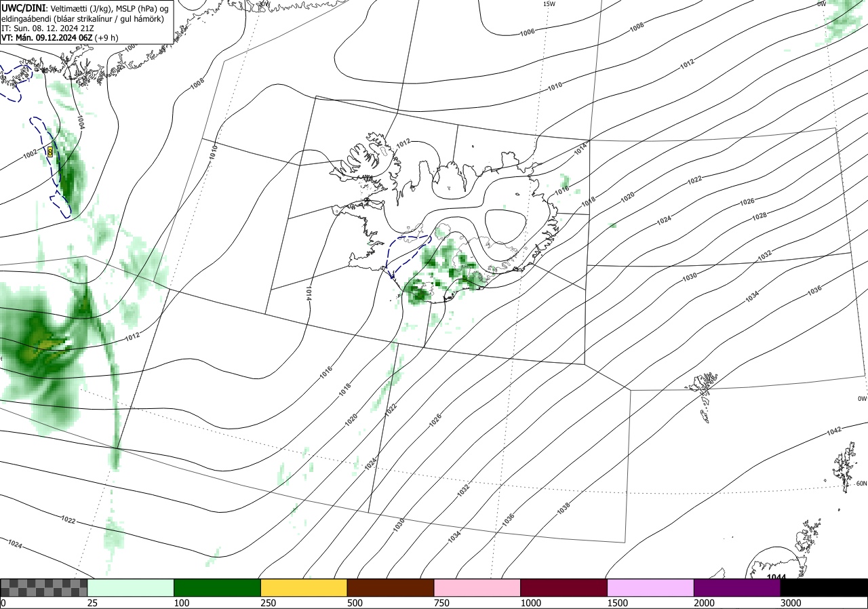Click the '1500' legend scale value
The image size is (868, 609).
pyautogui.click(x=617, y=603)
